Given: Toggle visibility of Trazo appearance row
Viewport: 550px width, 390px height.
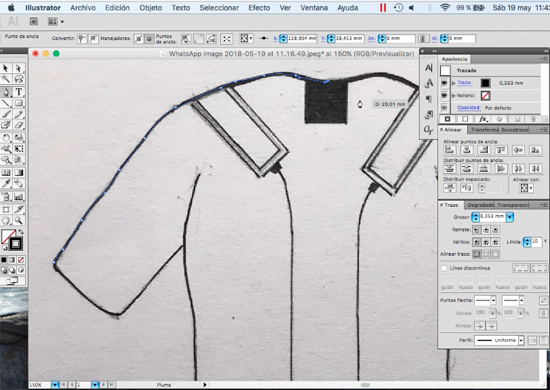Looking at the screenshot, I should point(444,83).
